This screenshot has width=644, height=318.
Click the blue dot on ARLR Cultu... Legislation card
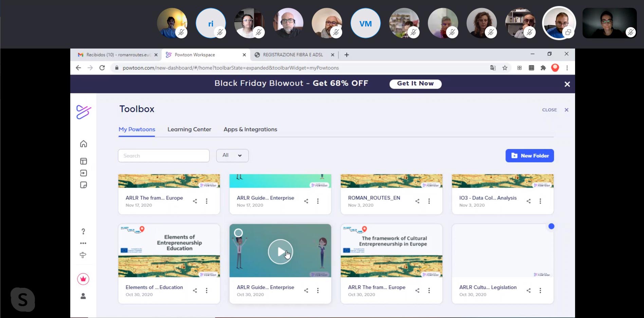(551, 226)
